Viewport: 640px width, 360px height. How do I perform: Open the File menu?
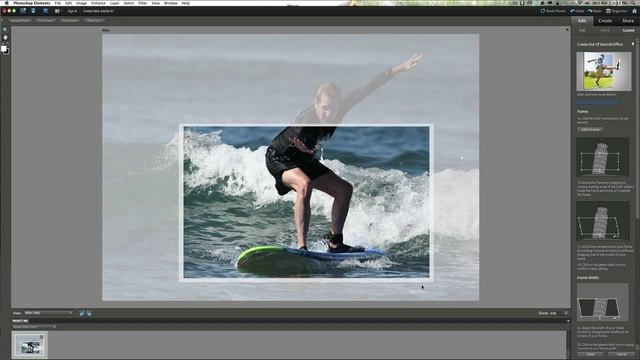(58, 3)
